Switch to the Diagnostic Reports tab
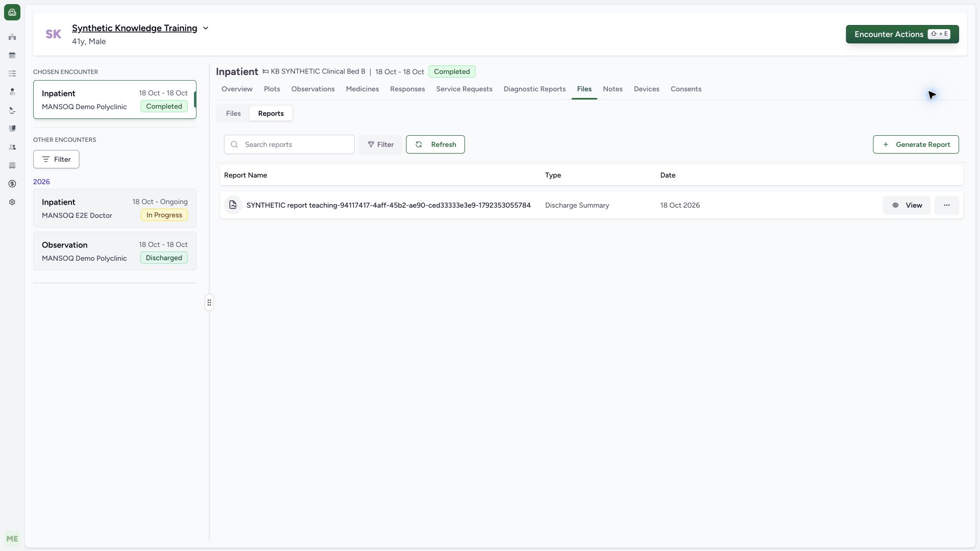The image size is (980, 551). coord(534,89)
